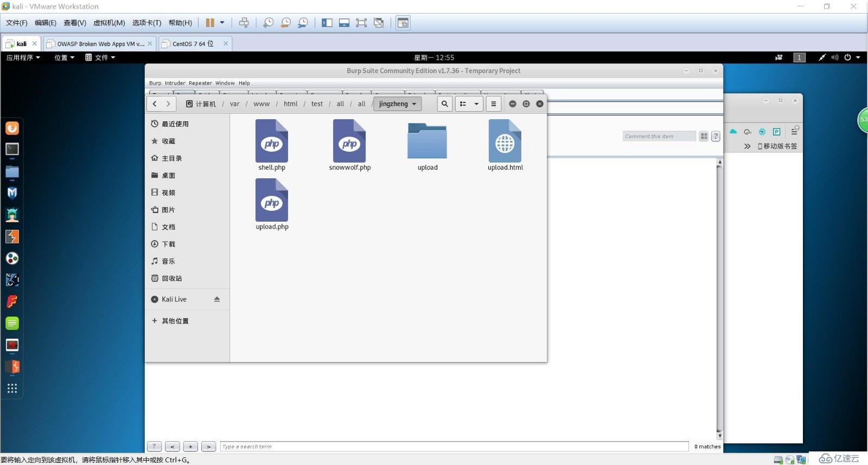Switch to the OWASP Broken Web Apps tab
Screen dimensions: 868x465
coord(100,44)
